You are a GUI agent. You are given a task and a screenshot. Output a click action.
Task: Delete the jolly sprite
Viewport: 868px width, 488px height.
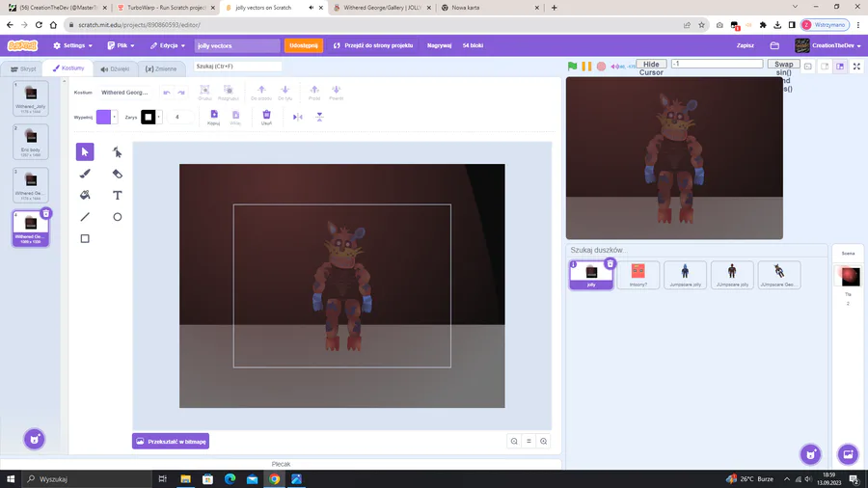click(x=610, y=264)
